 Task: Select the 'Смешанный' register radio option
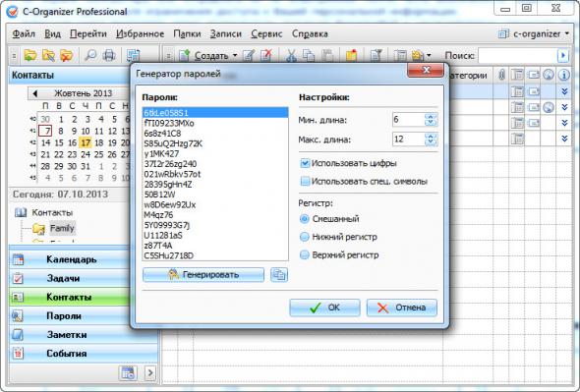[304, 219]
